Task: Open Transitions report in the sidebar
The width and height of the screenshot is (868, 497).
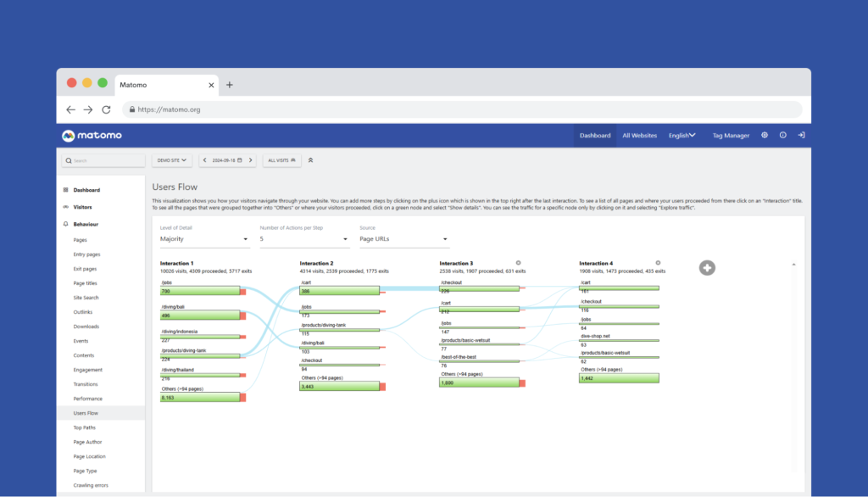Action: point(87,384)
